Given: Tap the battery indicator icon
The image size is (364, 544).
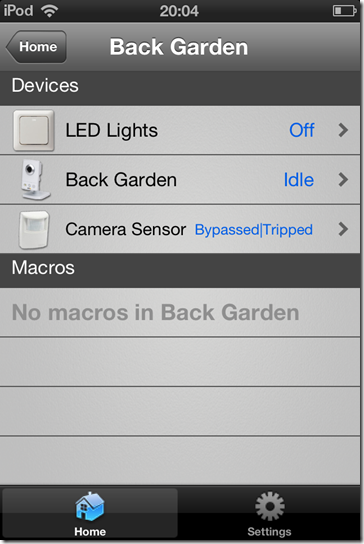Looking at the screenshot, I should (x=345, y=11).
